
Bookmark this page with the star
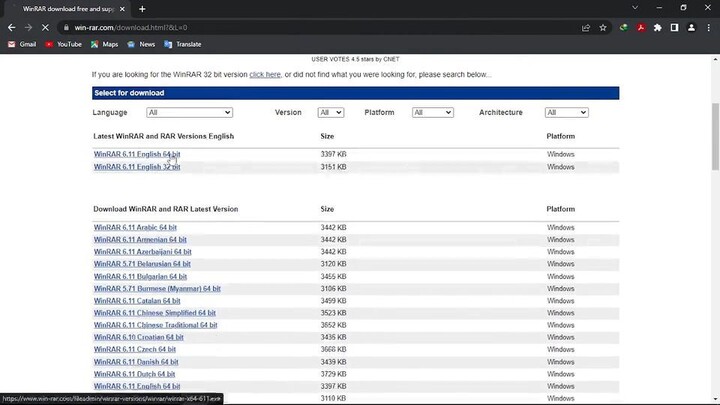pyautogui.click(x=603, y=28)
